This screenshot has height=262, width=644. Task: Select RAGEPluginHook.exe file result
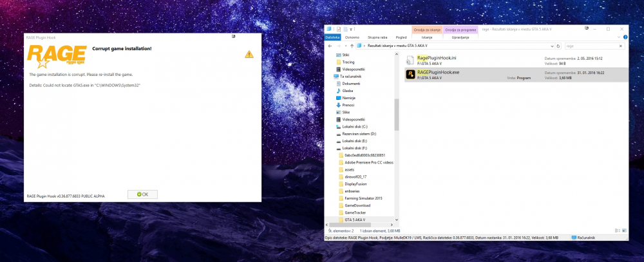coord(516,75)
